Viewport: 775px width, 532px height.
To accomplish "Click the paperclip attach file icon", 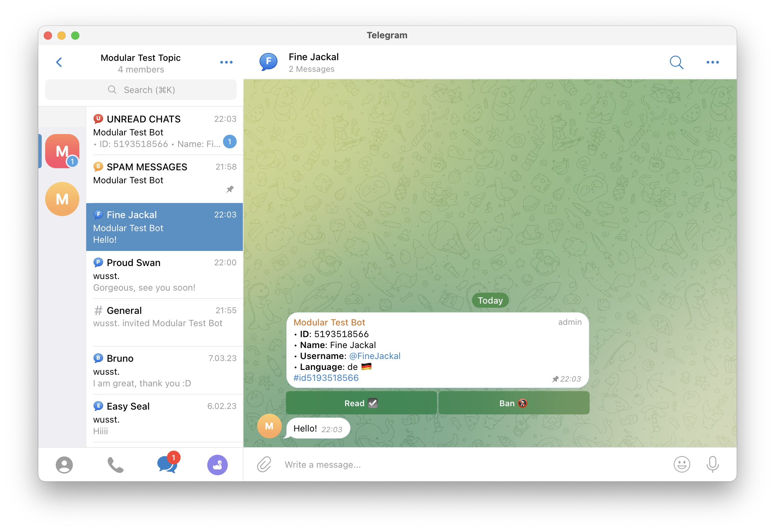I will pos(264,465).
